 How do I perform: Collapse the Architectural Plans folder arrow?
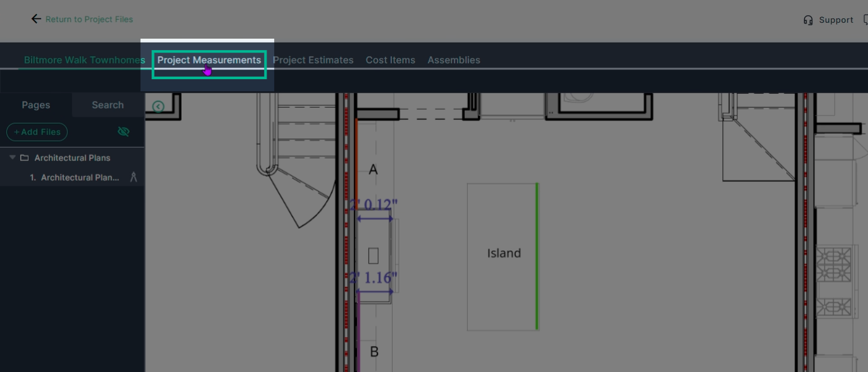coord(13,158)
